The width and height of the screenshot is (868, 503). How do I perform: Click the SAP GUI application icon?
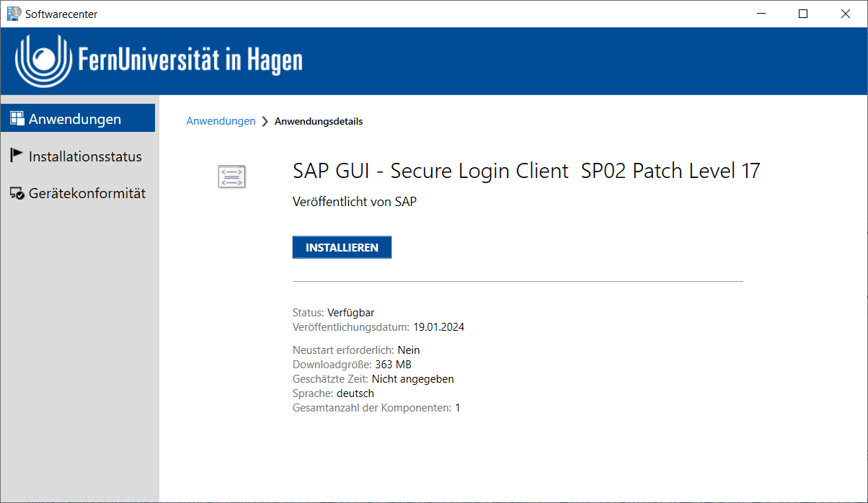click(x=232, y=177)
